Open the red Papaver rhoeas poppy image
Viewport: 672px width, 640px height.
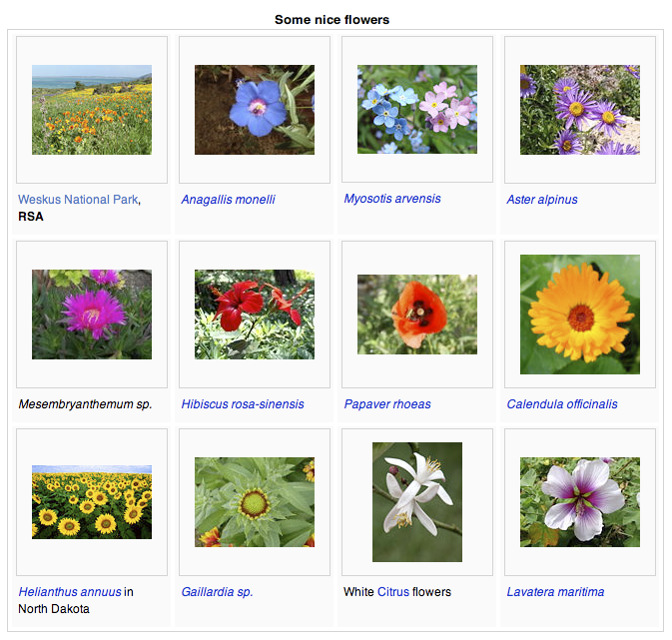(x=417, y=314)
